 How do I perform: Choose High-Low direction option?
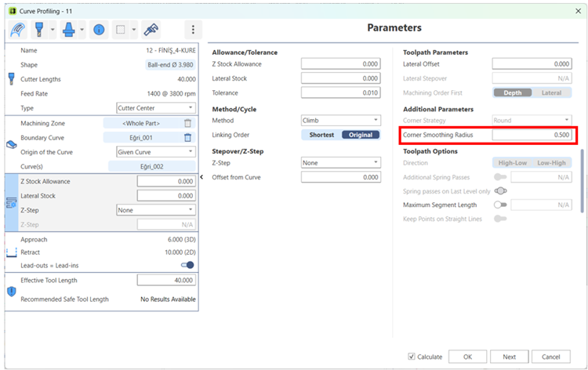[513, 163]
